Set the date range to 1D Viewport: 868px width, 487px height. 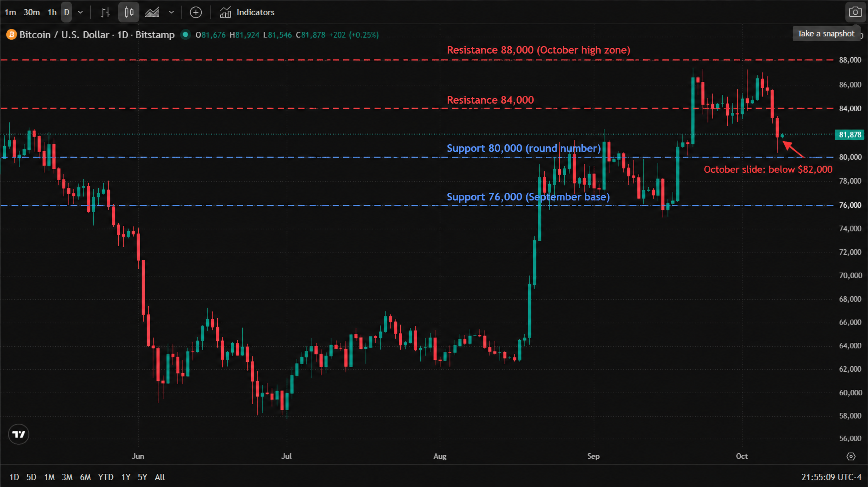point(14,477)
